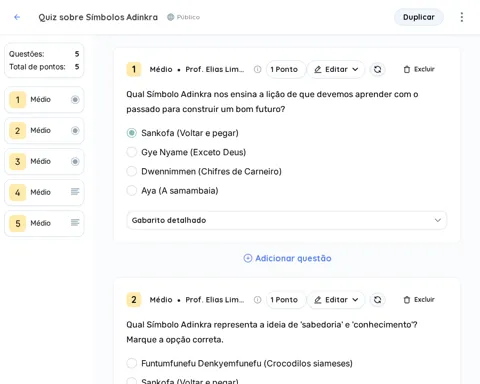Click the Duplicar button
480x384 pixels.
pyautogui.click(x=419, y=17)
